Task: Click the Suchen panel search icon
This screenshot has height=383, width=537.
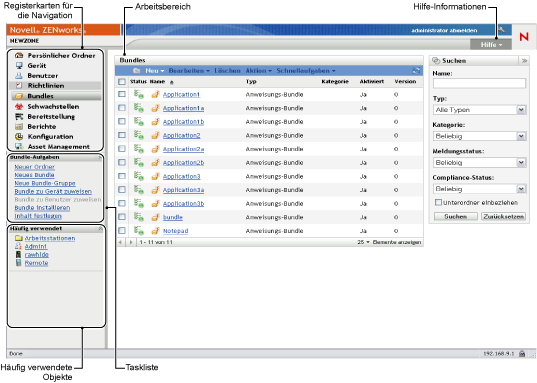Action: (x=436, y=61)
